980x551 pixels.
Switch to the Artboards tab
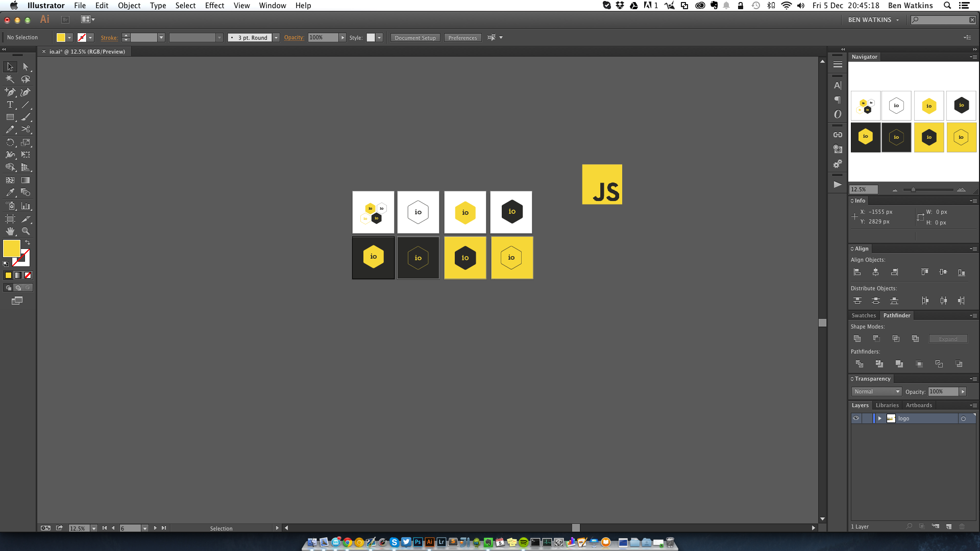coord(919,405)
